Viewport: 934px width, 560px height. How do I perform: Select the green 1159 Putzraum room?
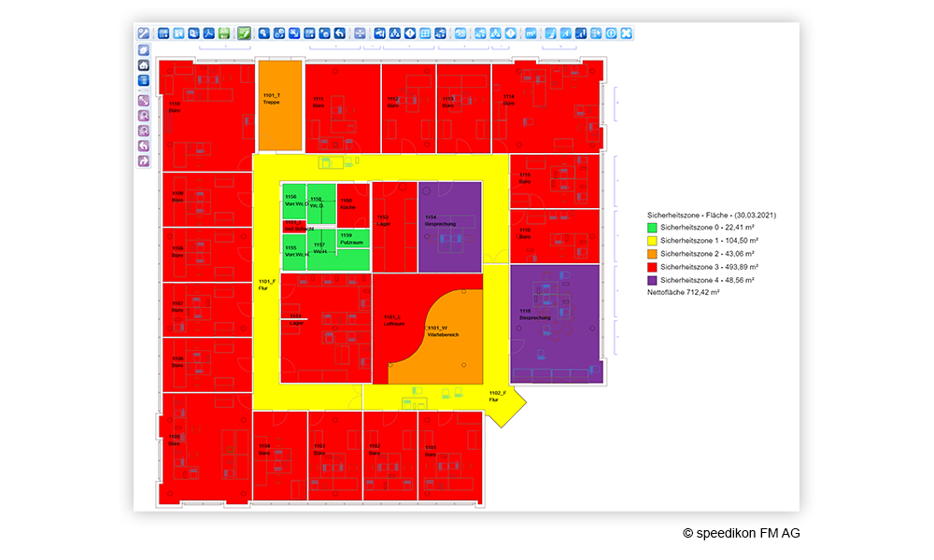coord(353,239)
